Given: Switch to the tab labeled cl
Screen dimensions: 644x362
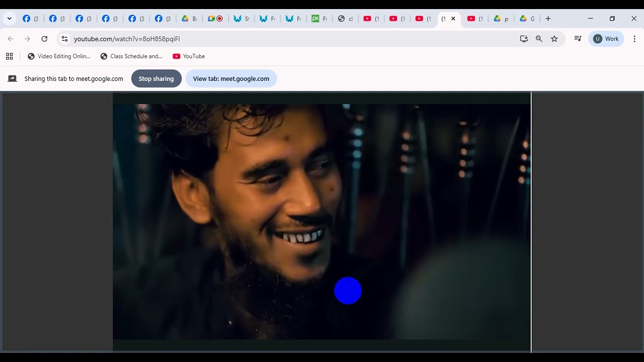Looking at the screenshot, I should click(x=346, y=19).
